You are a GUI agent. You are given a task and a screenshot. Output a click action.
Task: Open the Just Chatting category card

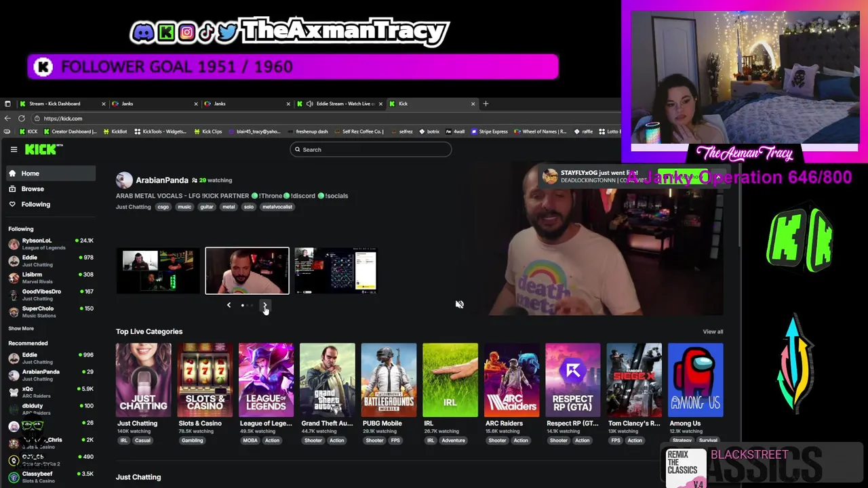pyautogui.click(x=143, y=380)
